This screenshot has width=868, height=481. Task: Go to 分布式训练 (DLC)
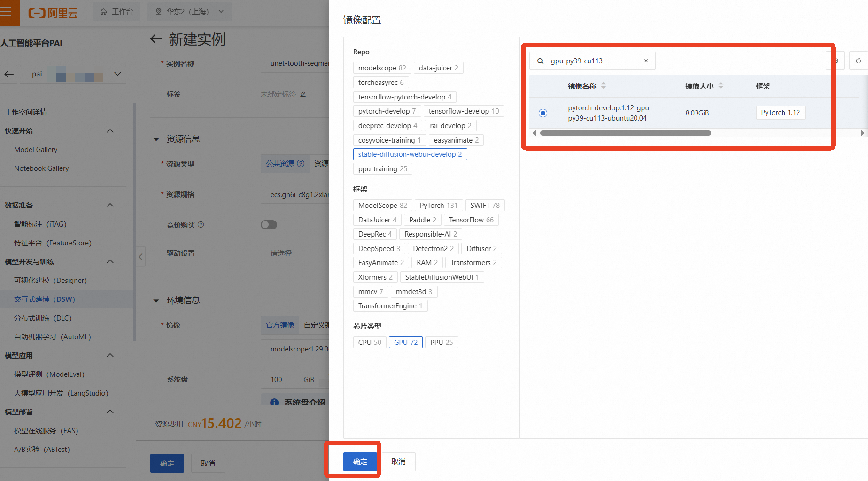point(43,318)
